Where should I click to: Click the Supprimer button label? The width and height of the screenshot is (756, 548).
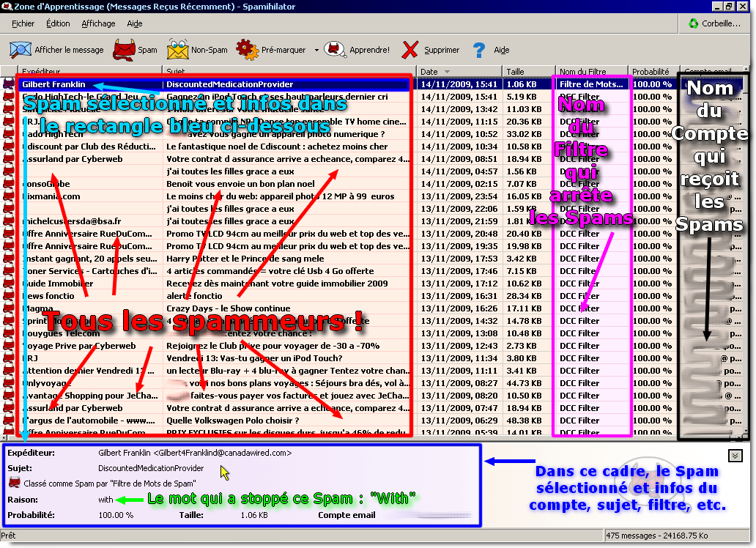442,50
